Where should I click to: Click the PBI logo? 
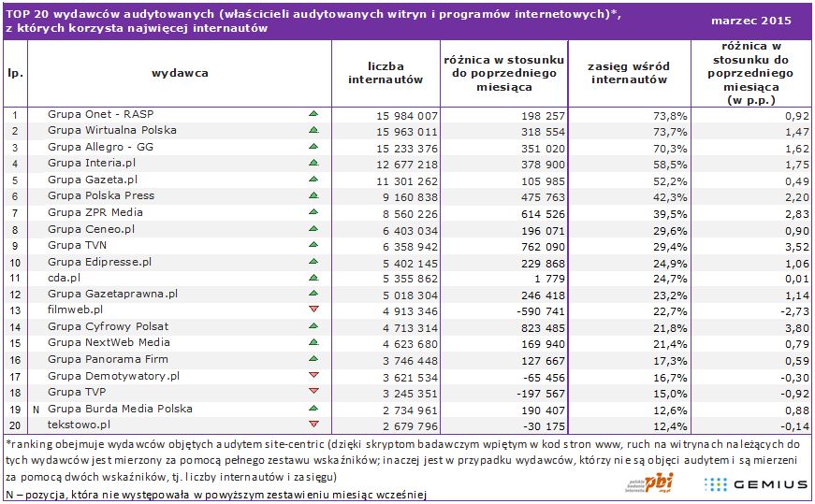653,482
